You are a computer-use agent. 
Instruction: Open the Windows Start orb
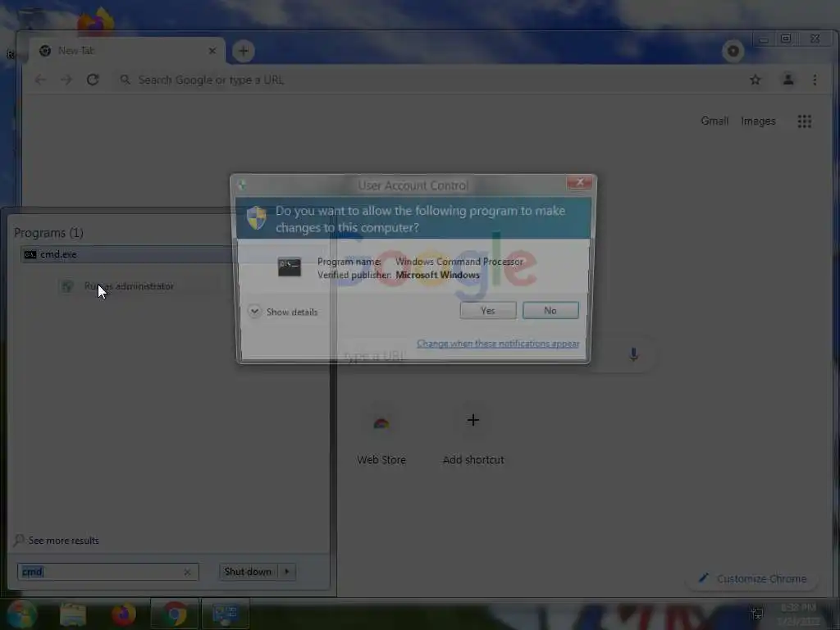click(x=21, y=614)
